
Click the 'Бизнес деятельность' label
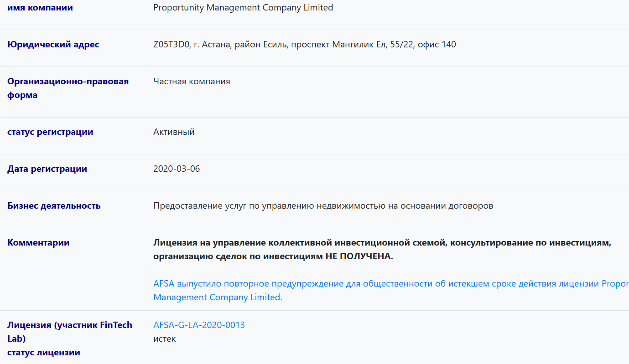[x=54, y=206]
